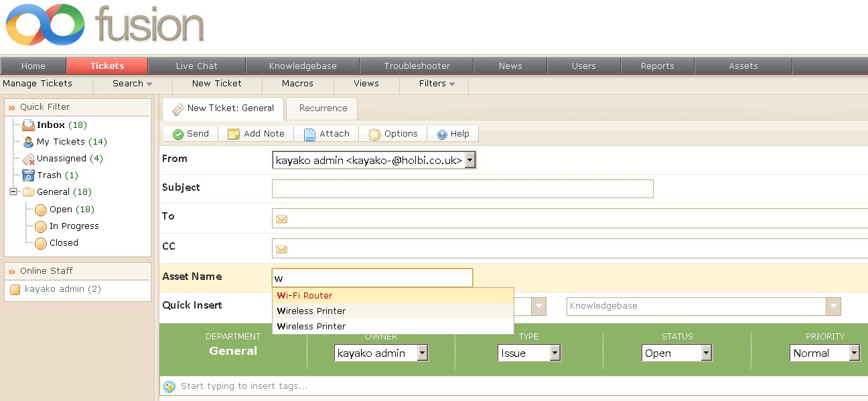Open the Reports menu
The image size is (868, 401).
[658, 66]
